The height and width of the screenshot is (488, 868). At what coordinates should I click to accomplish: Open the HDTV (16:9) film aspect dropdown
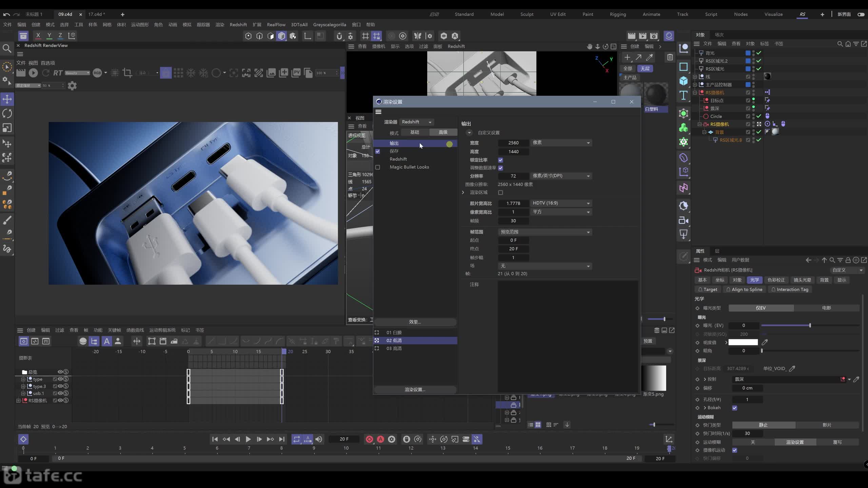coord(561,203)
